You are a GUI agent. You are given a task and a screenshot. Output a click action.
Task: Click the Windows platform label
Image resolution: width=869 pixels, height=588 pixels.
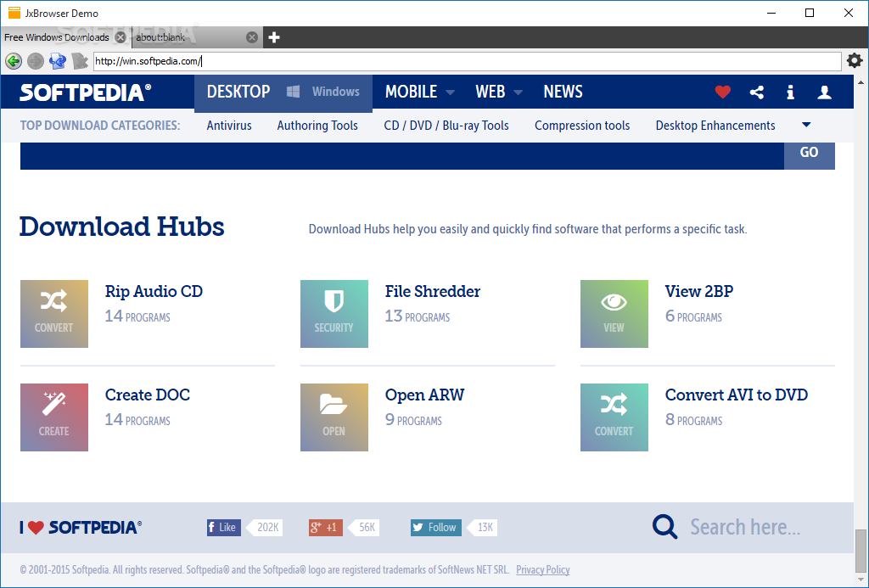pos(336,92)
